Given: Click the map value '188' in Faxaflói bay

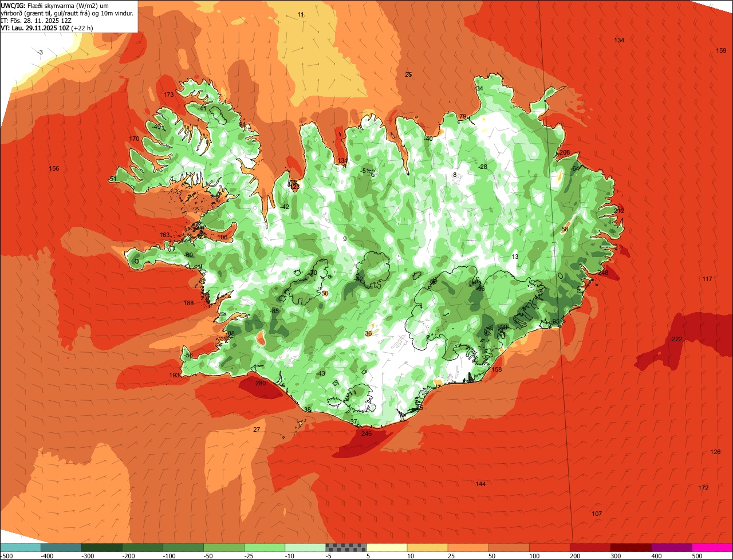Looking at the screenshot, I should pos(188,303).
